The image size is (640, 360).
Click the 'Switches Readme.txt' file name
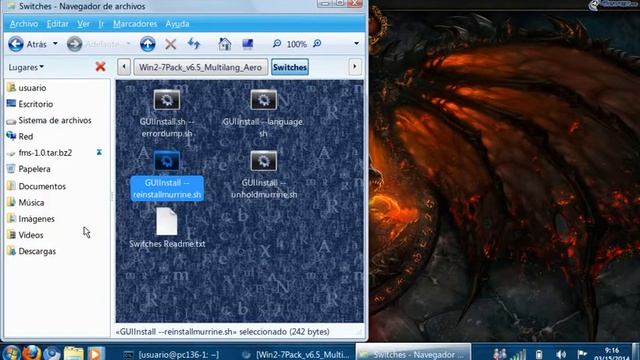(x=167, y=244)
